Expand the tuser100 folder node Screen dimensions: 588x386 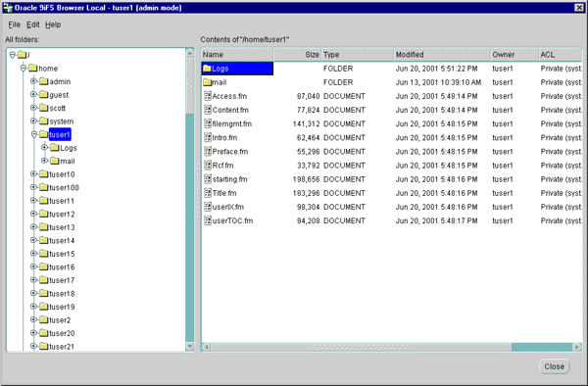click(33, 187)
